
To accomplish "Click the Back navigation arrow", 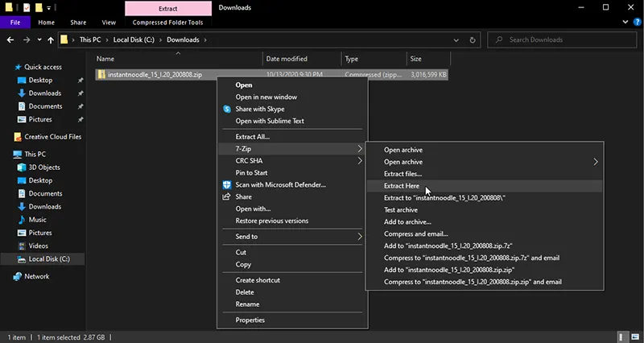I will coord(11,39).
